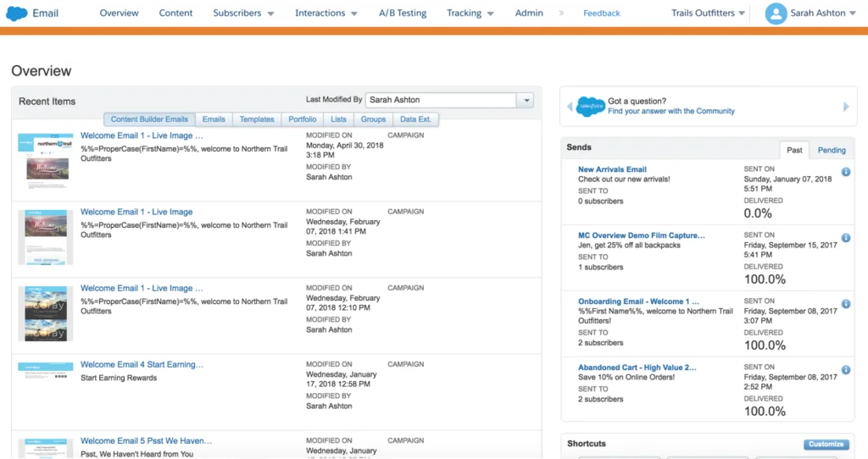Image resolution: width=868 pixels, height=459 pixels.
Task: Open the Sarah Ashton user menu arrow
Action: pos(853,14)
